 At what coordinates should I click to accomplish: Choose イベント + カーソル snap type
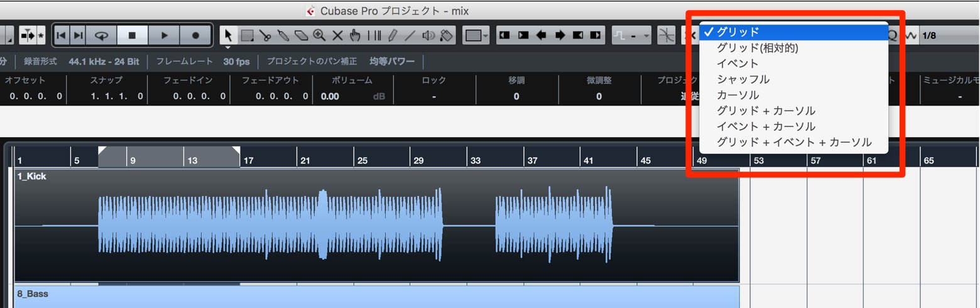[x=793, y=126]
